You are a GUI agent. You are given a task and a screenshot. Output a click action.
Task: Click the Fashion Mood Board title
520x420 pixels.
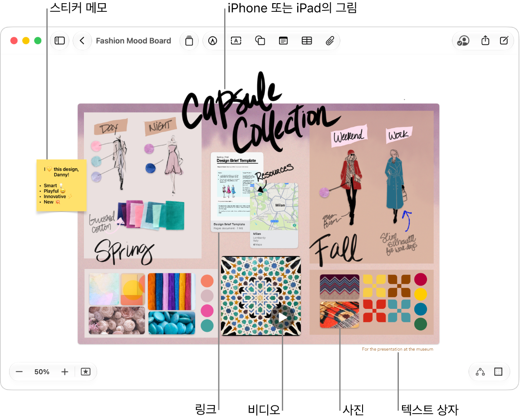tap(133, 41)
